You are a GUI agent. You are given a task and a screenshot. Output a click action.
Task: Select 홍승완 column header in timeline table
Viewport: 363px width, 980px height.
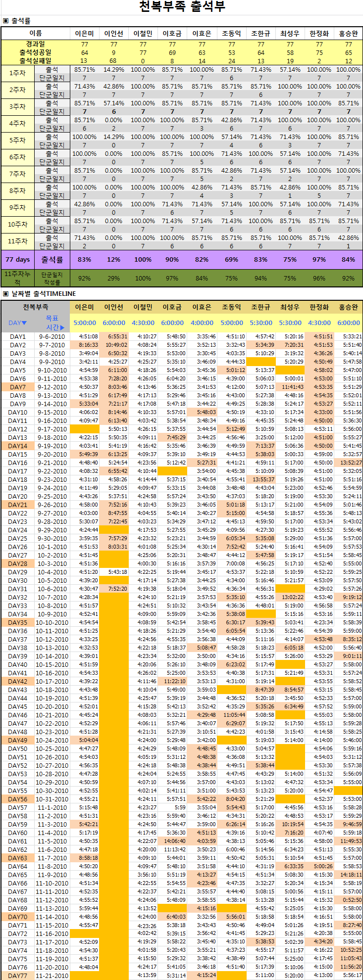coord(348,307)
